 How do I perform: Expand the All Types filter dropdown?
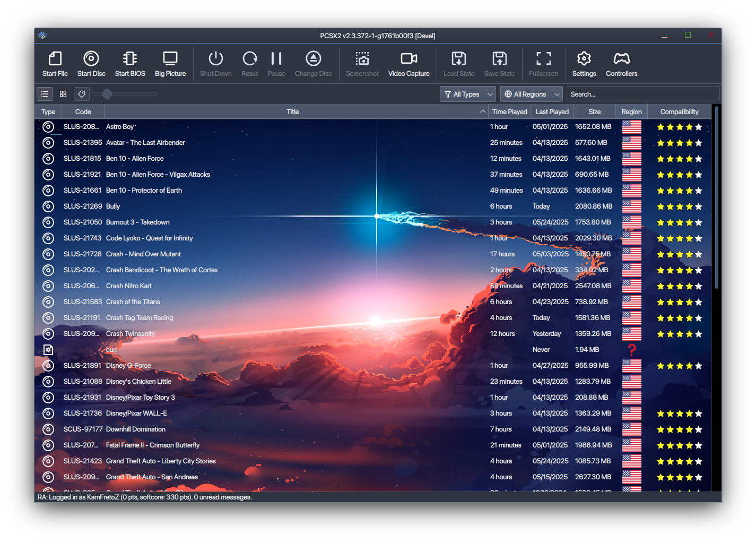tap(468, 94)
